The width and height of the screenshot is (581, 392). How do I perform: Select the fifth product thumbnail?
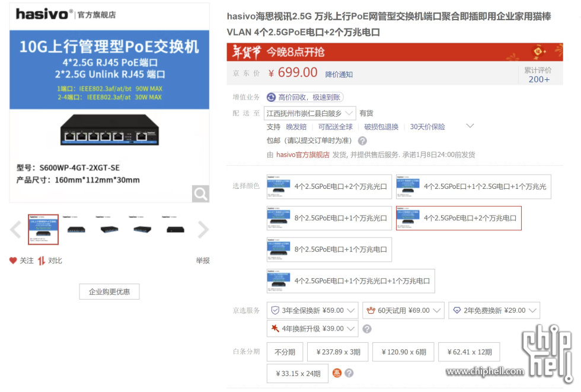click(x=175, y=230)
